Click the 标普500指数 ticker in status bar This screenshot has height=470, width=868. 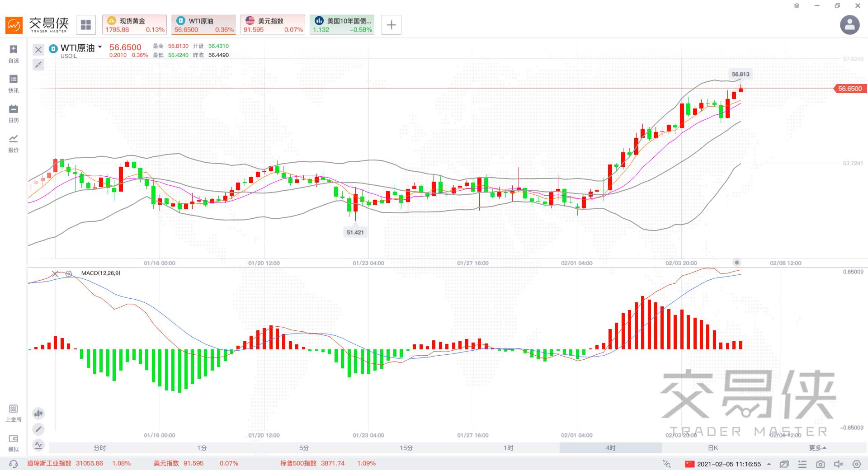(328, 464)
